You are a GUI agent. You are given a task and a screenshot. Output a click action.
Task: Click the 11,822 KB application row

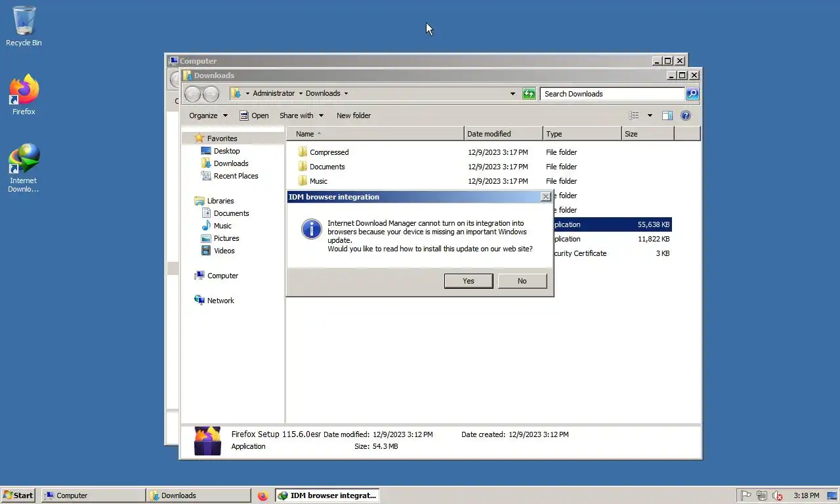pyautogui.click(x=612, y=239)
